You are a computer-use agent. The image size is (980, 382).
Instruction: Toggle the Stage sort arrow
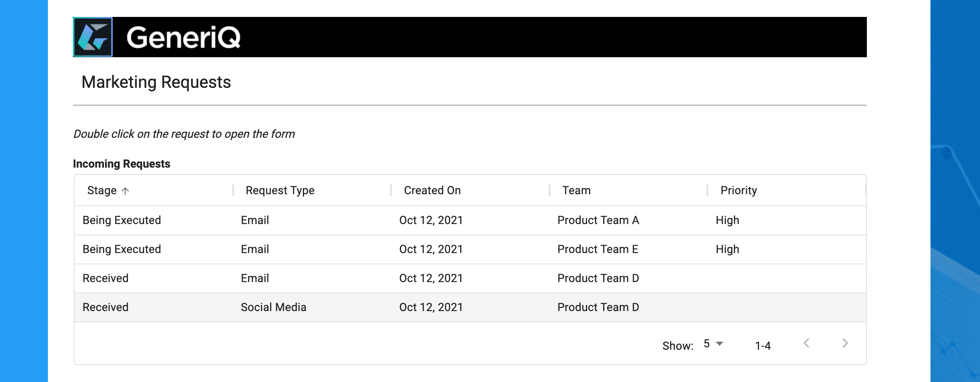pyautogui.click(x=126, y=191)
